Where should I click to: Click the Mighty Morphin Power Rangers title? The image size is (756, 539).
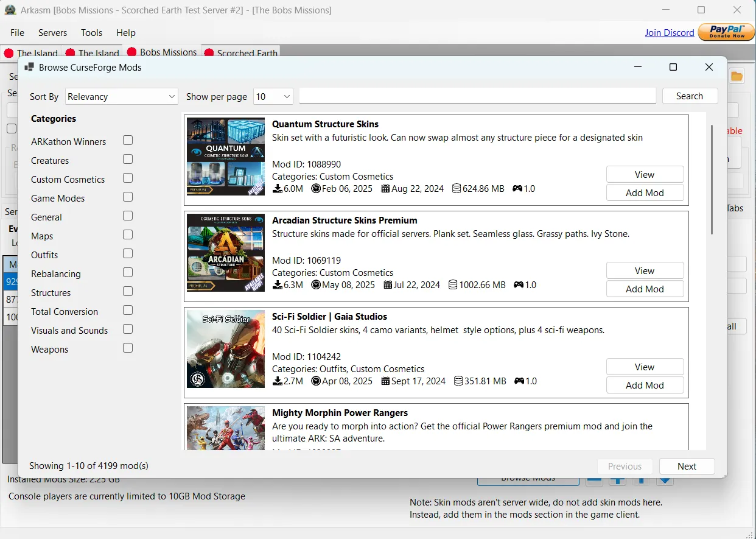[x=340, y=413]
